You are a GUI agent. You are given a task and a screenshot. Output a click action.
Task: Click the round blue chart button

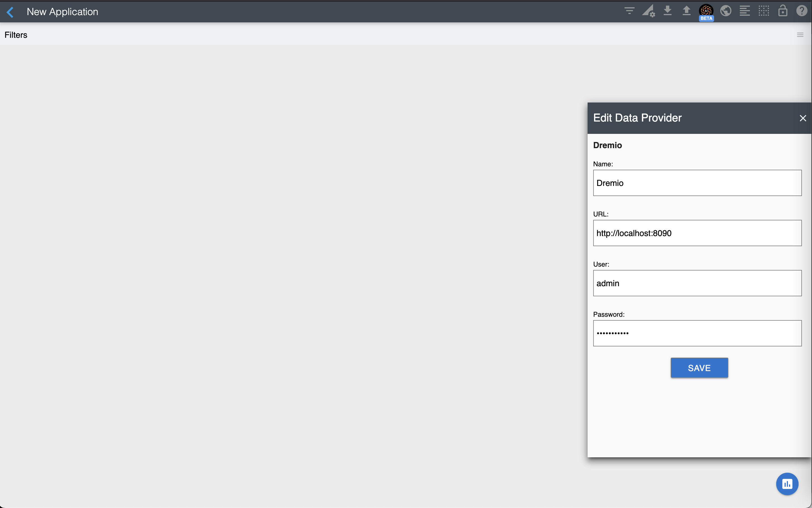[787, 484]
